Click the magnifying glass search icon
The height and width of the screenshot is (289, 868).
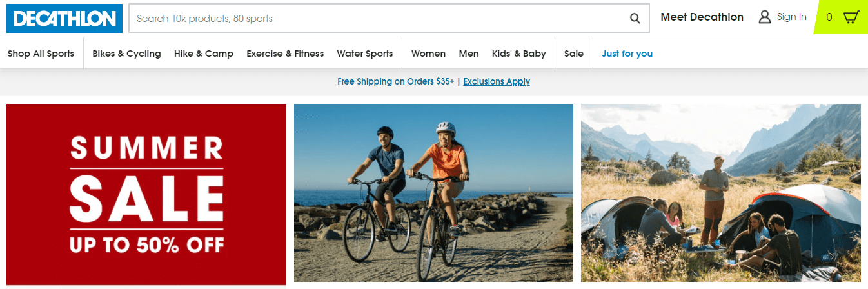click(x=635, y=19)
